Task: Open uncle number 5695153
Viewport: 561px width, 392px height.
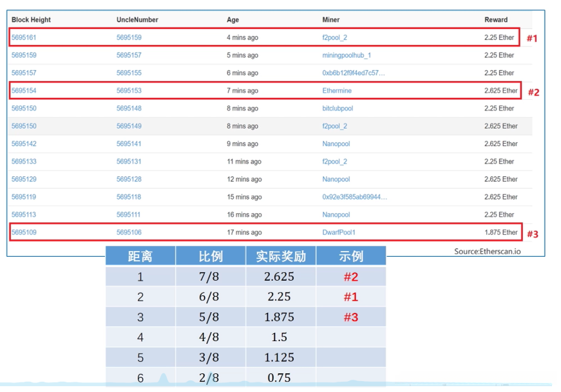Action: (x=129, y=91)
